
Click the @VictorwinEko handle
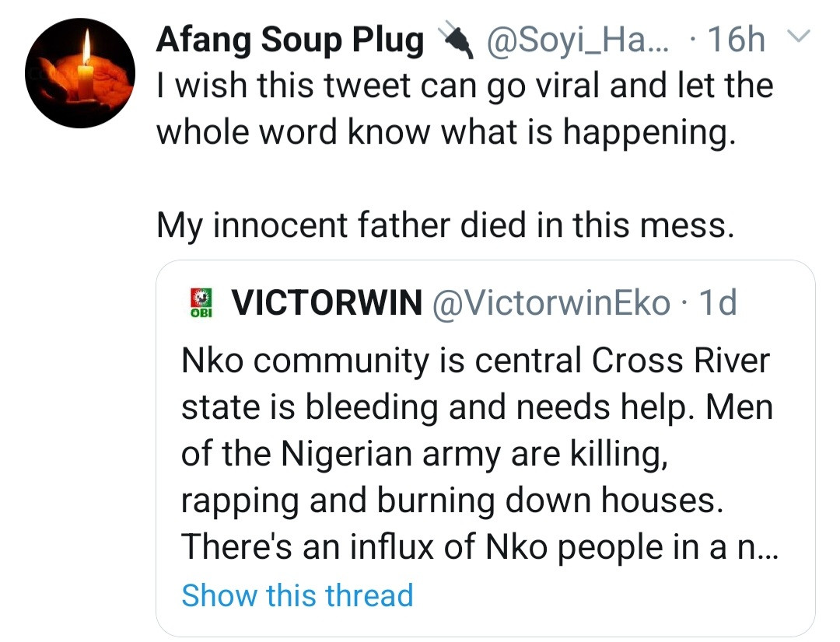pyautogui.click(x=549, y=303)
